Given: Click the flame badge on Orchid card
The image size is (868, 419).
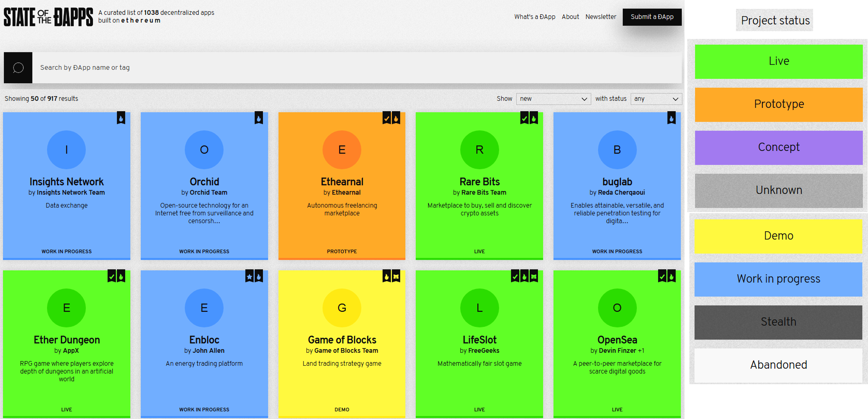Looking at the screenshot, I should [259, 118].
